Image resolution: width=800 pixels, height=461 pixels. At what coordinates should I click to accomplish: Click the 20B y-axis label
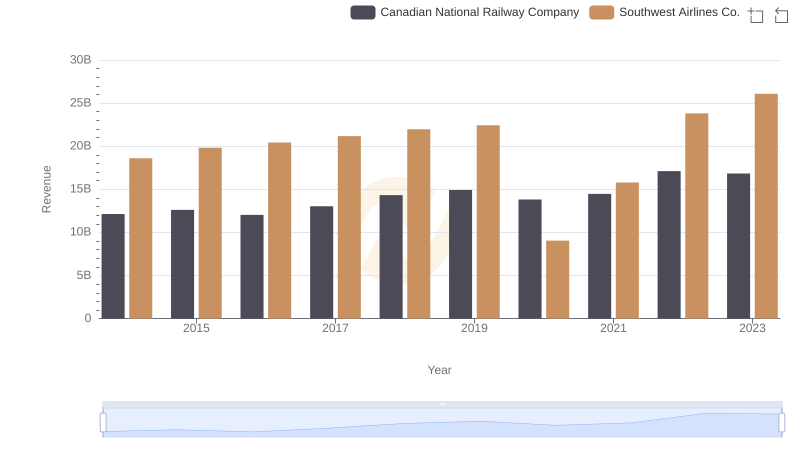(x=81, y=146)
